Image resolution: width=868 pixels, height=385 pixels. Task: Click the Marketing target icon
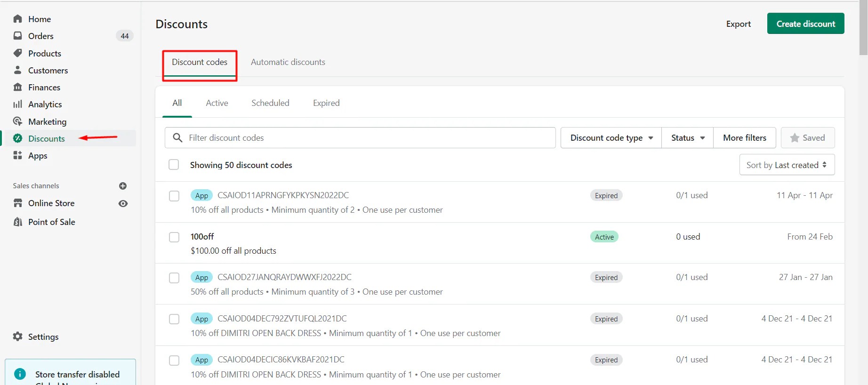pyautogui.click(x=18, y=121)
